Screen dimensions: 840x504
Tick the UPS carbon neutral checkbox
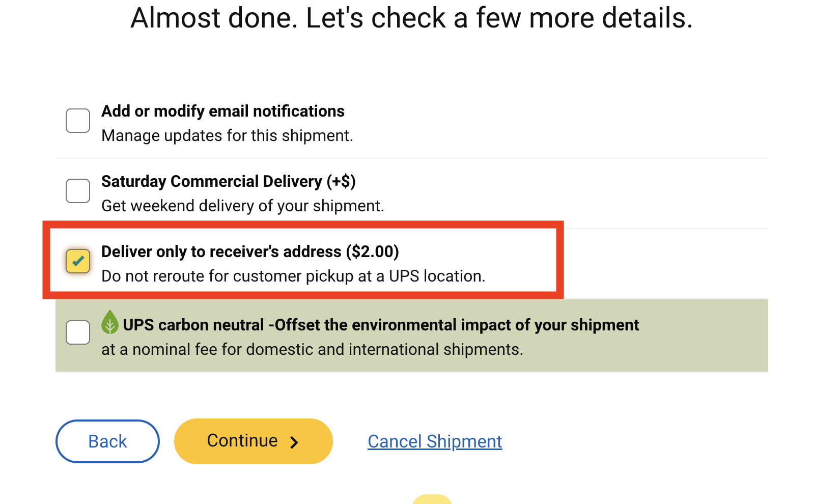click(x=78, y=332)
